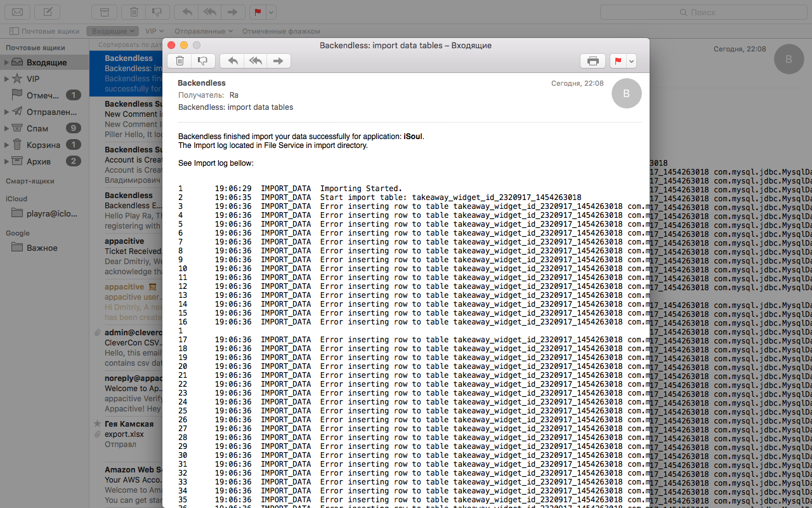The image size is (812, 508).
Task: Click Reply All in the main Mail toolbar
Action: click(x=209, y=12)
